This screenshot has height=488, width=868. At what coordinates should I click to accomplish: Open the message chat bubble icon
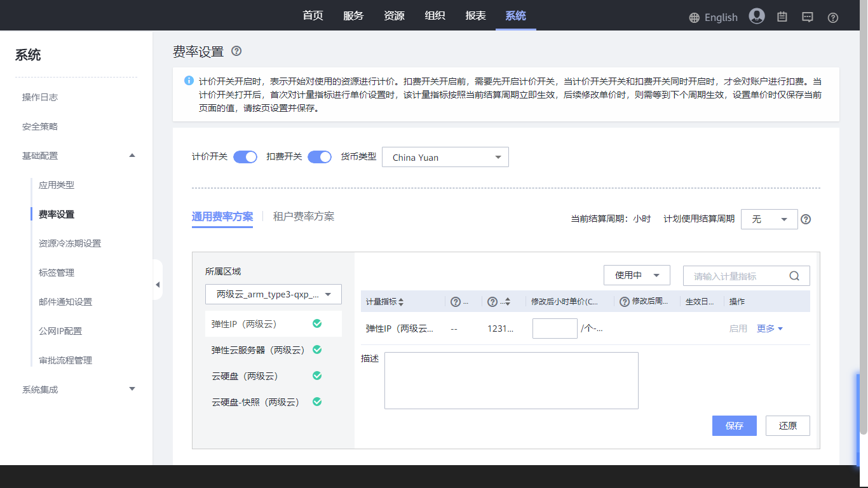808,17
